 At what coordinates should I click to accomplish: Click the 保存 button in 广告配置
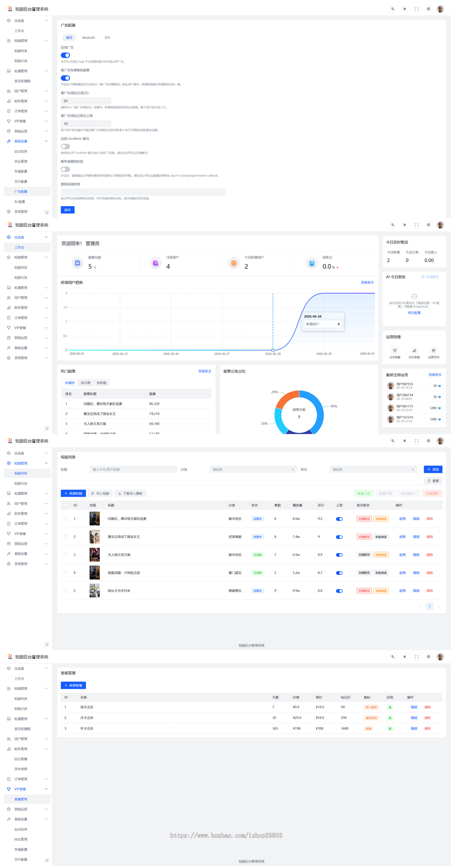(x=68, y=210)
